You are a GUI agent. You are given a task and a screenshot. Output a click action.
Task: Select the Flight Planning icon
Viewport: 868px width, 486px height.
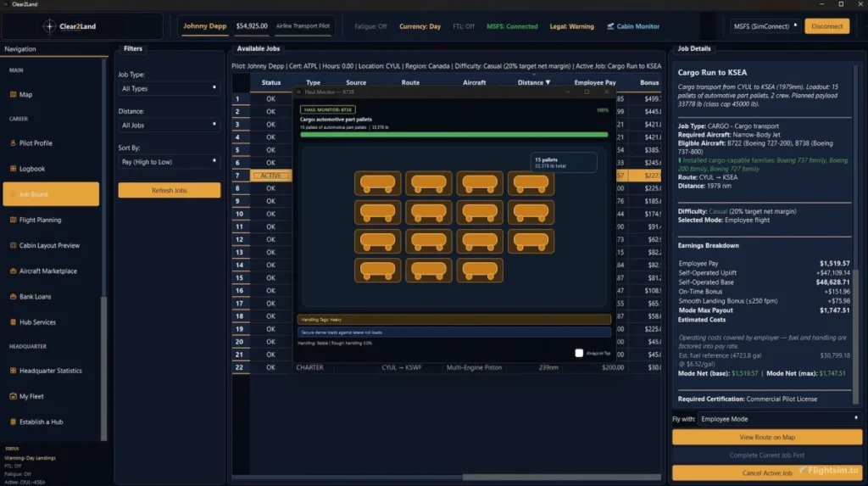pyautogui.click(x=12, y=220)
